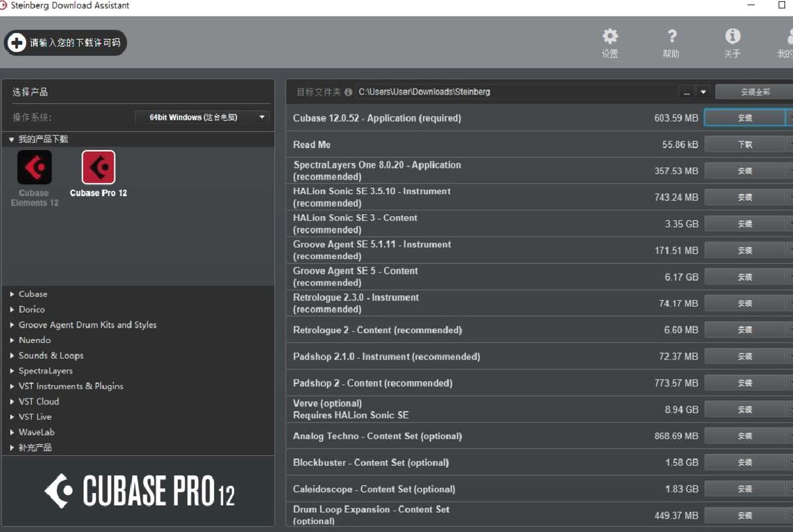Screen dimensions: 793x532
Task: Click the info icon beside 目标文件夹
Action: 348,93
